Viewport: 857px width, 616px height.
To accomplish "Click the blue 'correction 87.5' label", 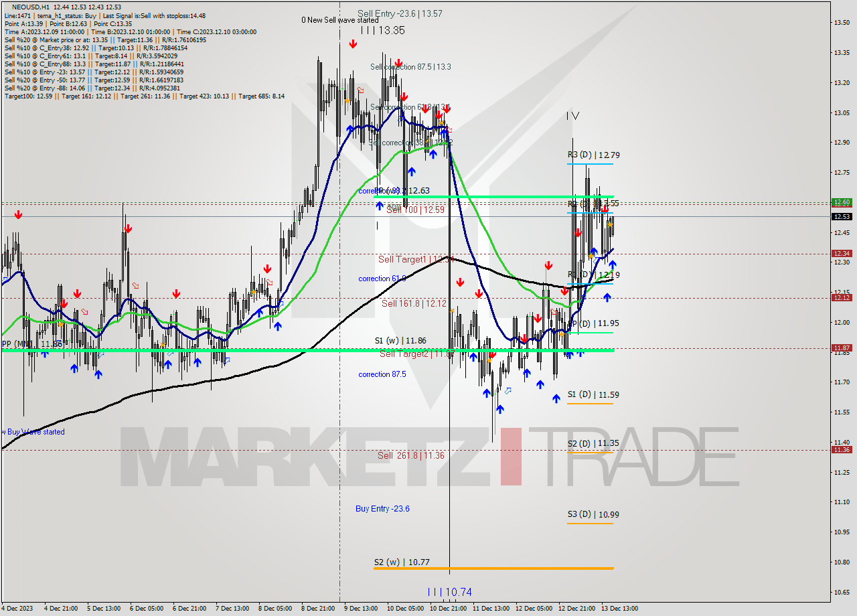I will tap(382, 374).
